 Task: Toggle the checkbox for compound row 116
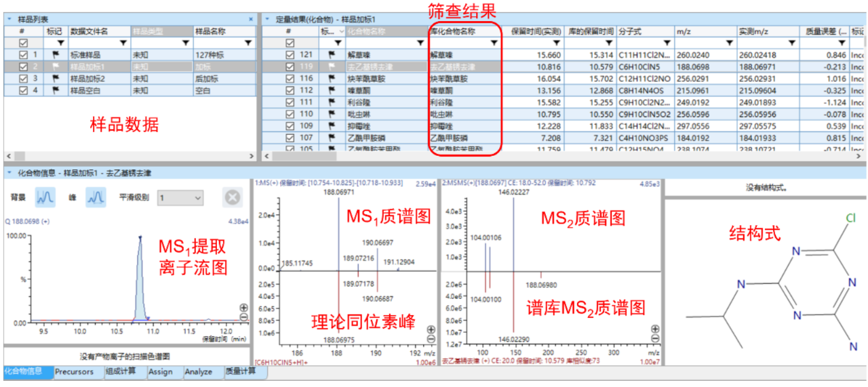tap(290, 79)
